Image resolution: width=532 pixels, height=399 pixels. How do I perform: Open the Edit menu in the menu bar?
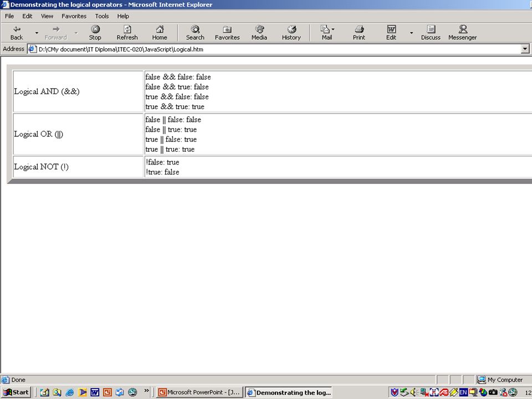click(27, 16)
